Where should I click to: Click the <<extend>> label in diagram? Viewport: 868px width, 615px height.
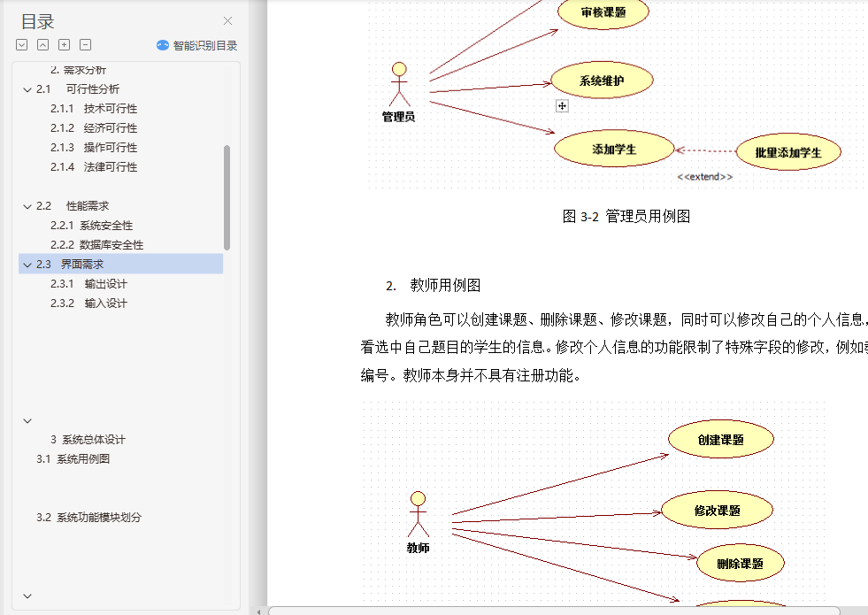tap(704, 177)
